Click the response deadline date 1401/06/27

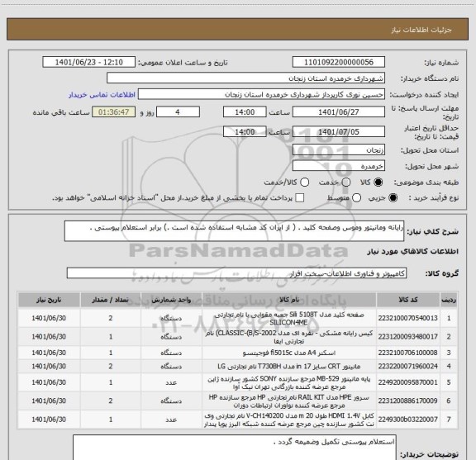pos(339,112)
